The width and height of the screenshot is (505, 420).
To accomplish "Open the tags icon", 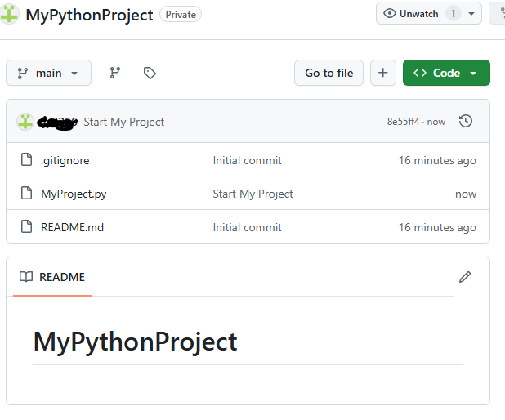I will [150, 73].
